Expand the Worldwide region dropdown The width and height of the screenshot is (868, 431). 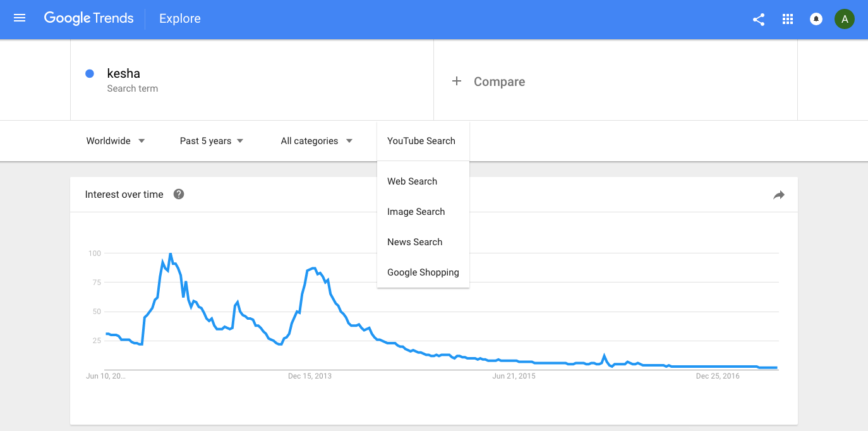tap(116, 141)
